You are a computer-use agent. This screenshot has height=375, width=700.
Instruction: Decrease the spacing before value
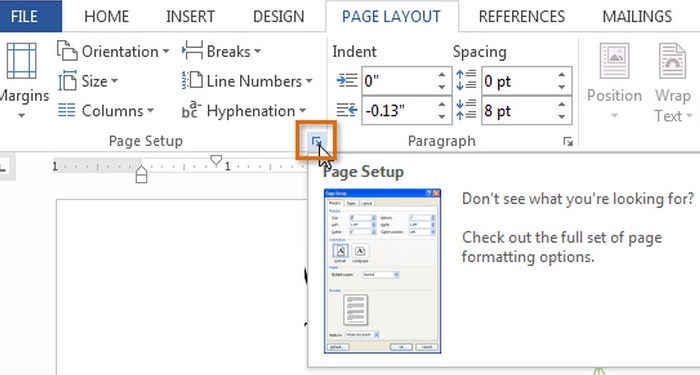[562, 88]
